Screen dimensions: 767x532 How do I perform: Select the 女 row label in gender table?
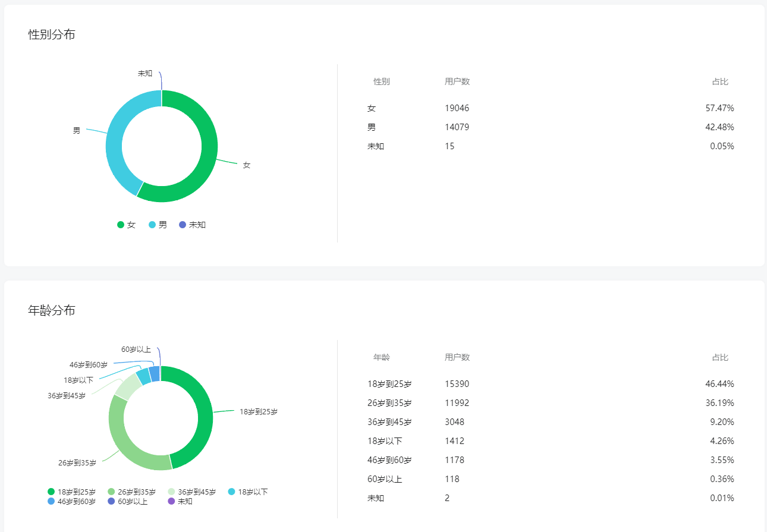click(372, 108)
